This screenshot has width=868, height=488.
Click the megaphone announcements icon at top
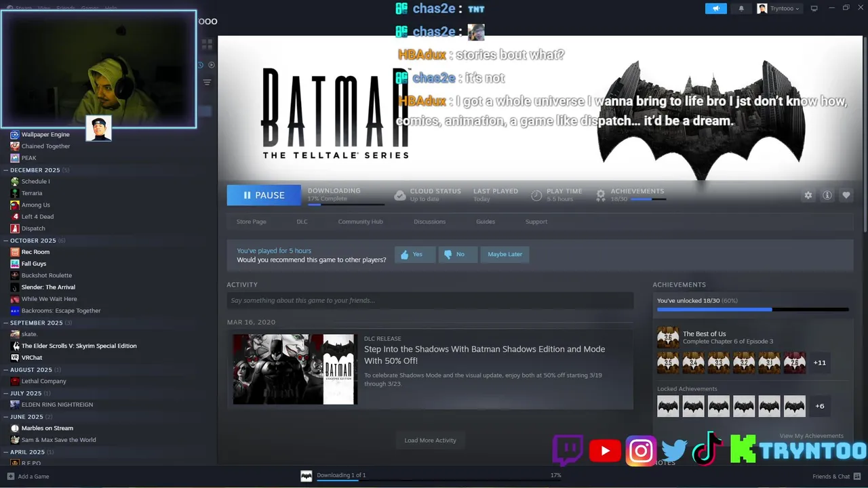pyautogui.click(x=715, y=8)
